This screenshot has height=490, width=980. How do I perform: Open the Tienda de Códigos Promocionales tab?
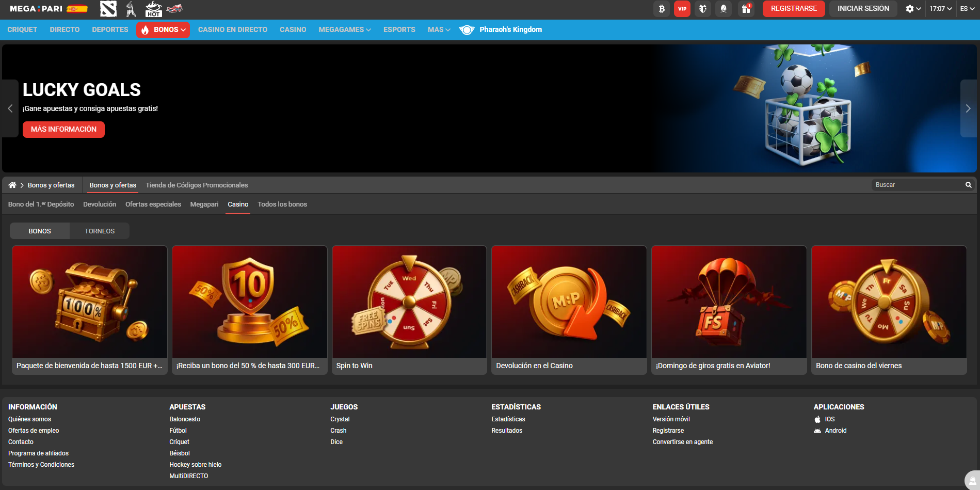(197, 185)
